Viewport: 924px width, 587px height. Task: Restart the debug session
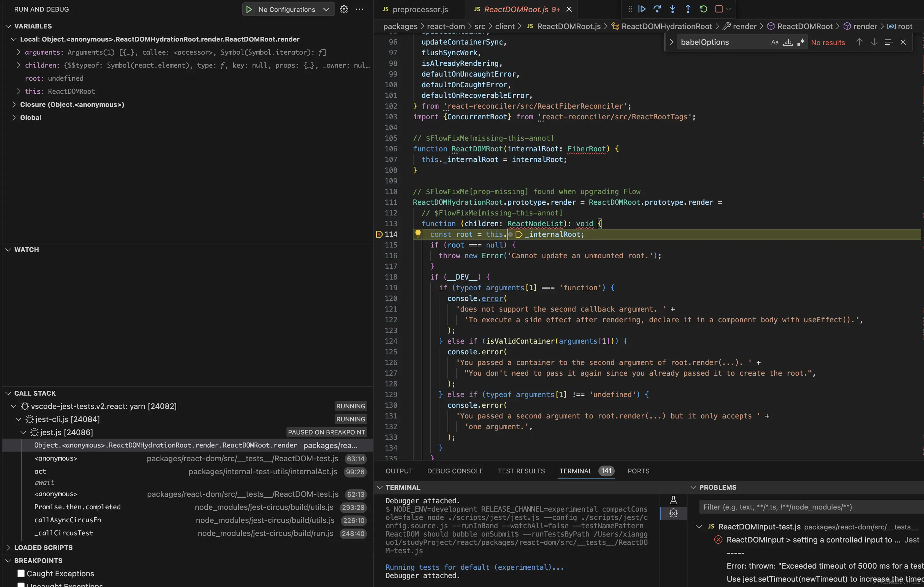tap(703, 9)
